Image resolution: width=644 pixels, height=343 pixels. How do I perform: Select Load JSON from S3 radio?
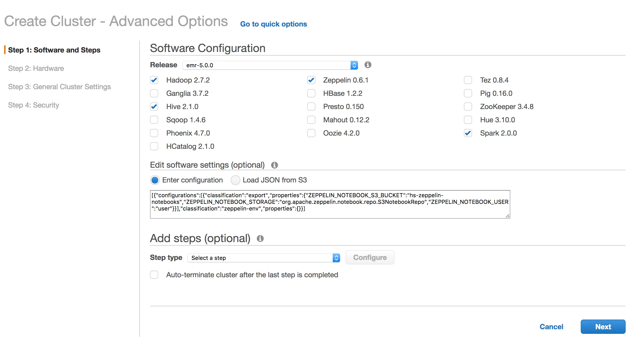coord(235,180)
